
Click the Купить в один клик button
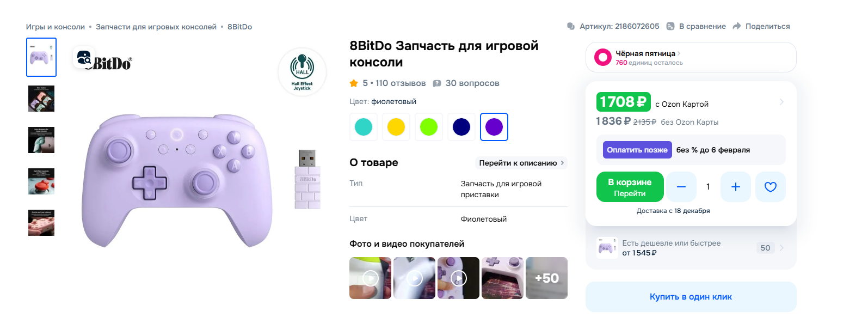click(691, 297)
